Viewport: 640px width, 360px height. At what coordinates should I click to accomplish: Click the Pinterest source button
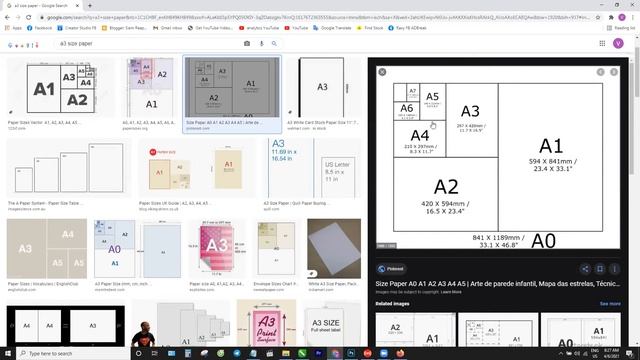tap(391, 269)
